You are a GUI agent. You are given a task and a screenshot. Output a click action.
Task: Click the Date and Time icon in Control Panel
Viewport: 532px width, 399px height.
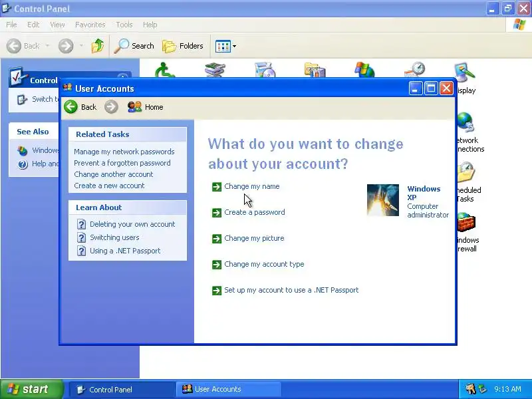point(415,69)
